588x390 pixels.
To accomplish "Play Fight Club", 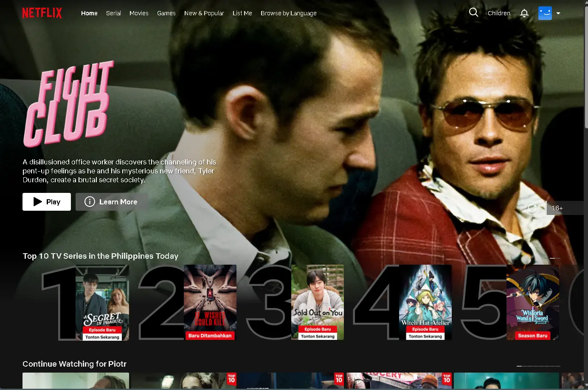I will coord(47,202).
